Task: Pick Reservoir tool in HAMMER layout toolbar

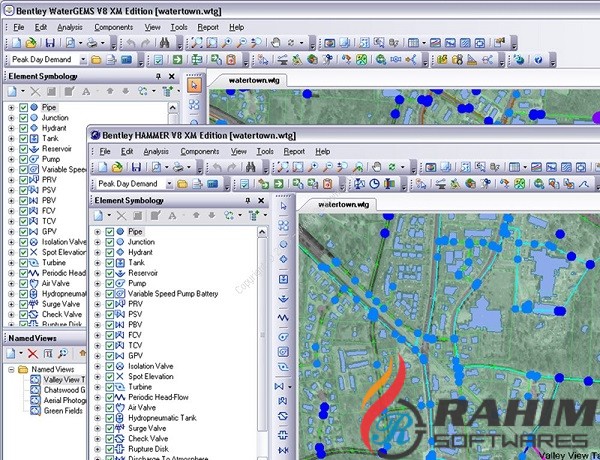Action: (284, 298)
